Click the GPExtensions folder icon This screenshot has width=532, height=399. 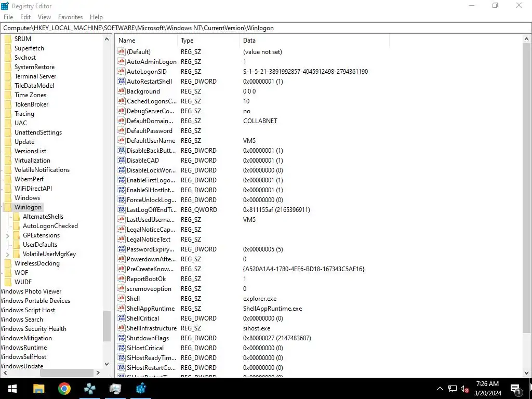[x=16, y=235]
